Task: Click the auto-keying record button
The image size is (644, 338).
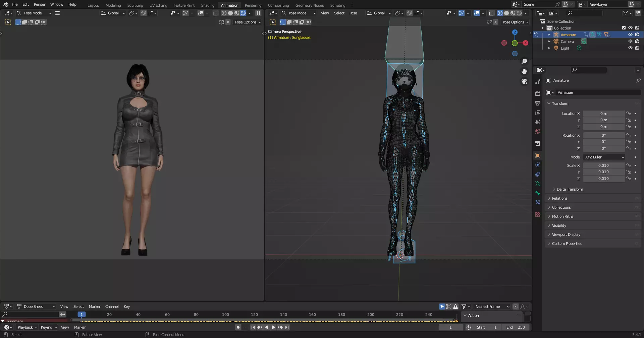Action: pyautogui.click(x=238, y=327)
